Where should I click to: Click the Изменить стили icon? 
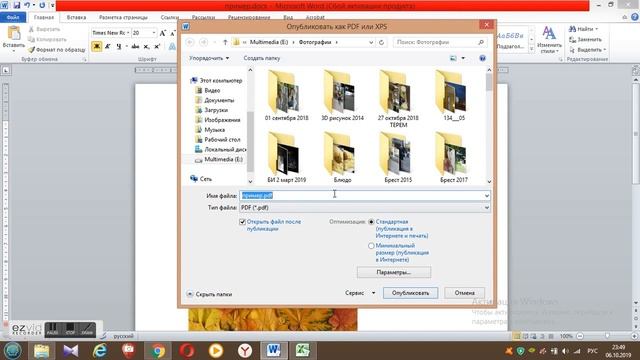pos(549,33)
